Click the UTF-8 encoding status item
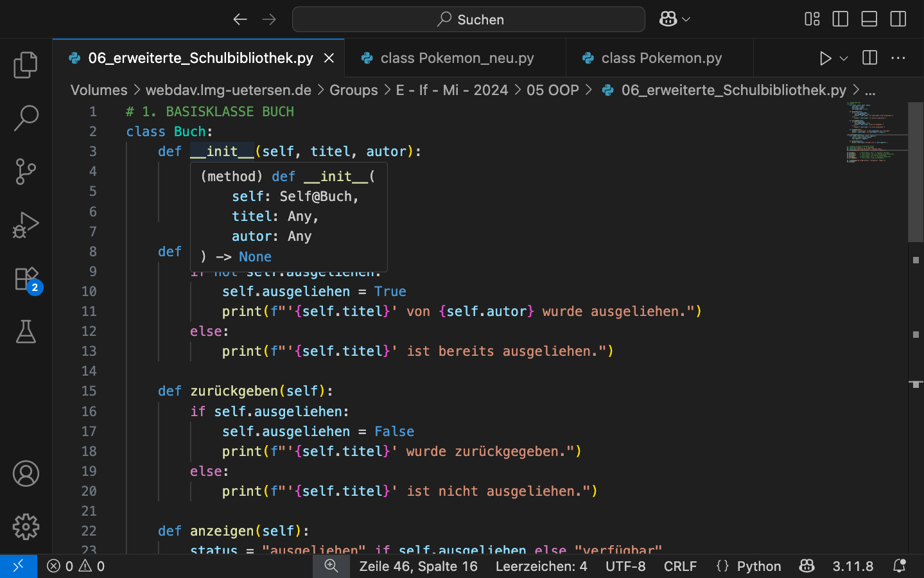 tap(625, 566)
